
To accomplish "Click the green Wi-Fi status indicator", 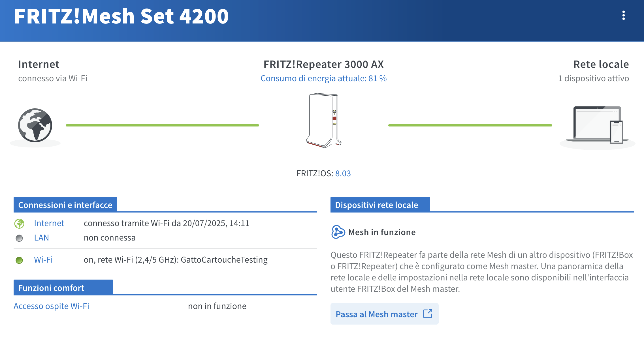I will (x=19, y=260).
